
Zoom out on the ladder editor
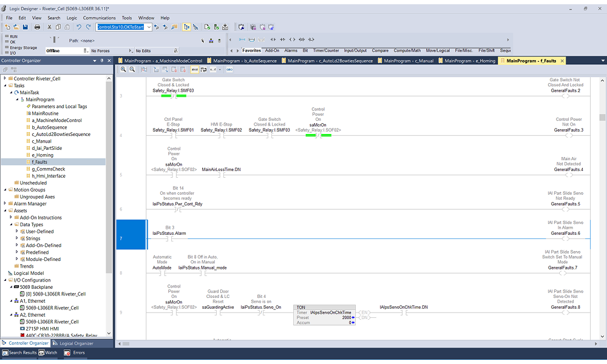(x=132, y=70)
